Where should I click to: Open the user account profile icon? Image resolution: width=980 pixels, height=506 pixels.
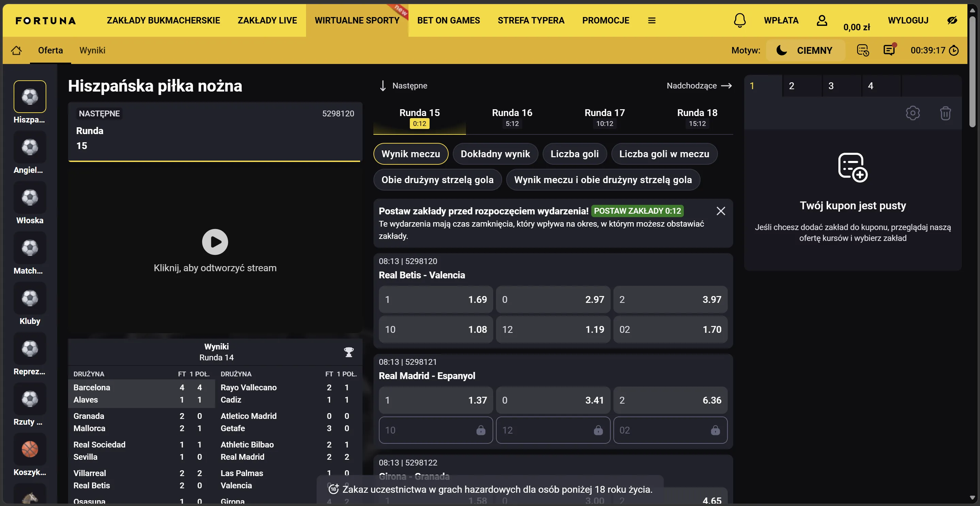tap(822, 20)
